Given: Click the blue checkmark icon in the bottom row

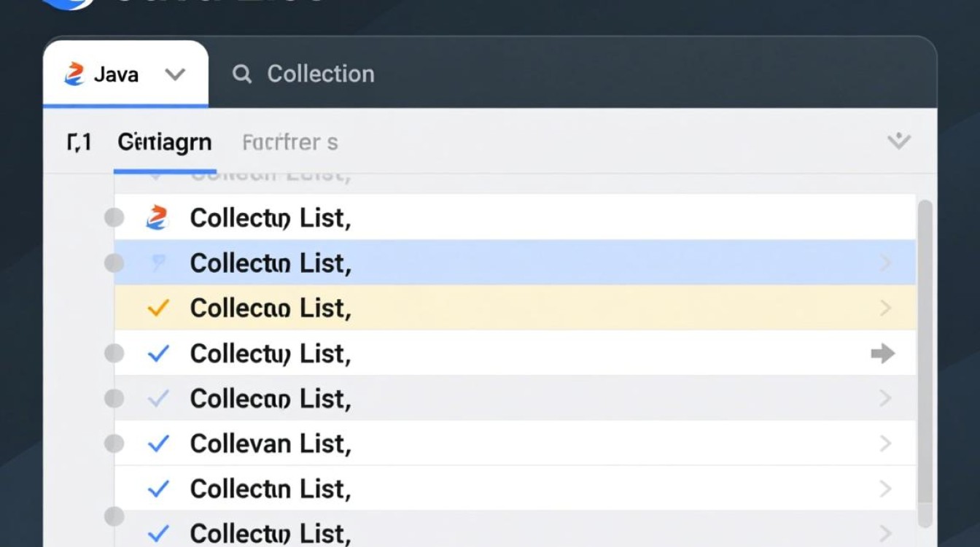Looking at the screenshot, I should (158, 533).
